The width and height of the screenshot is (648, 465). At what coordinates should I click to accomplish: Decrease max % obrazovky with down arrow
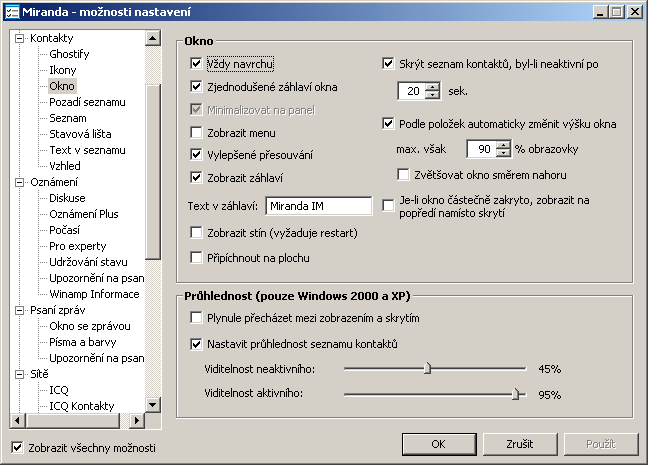(x=503, y=153)
